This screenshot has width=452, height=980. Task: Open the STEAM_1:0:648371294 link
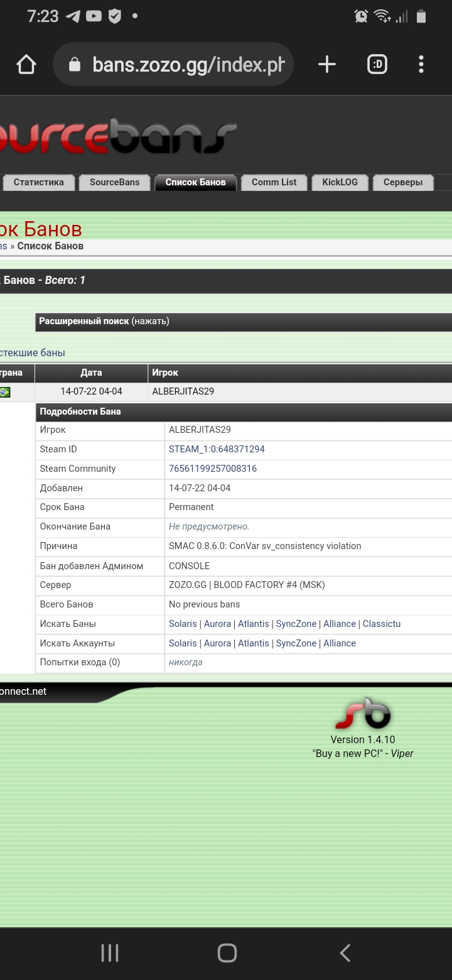(217, 449)
